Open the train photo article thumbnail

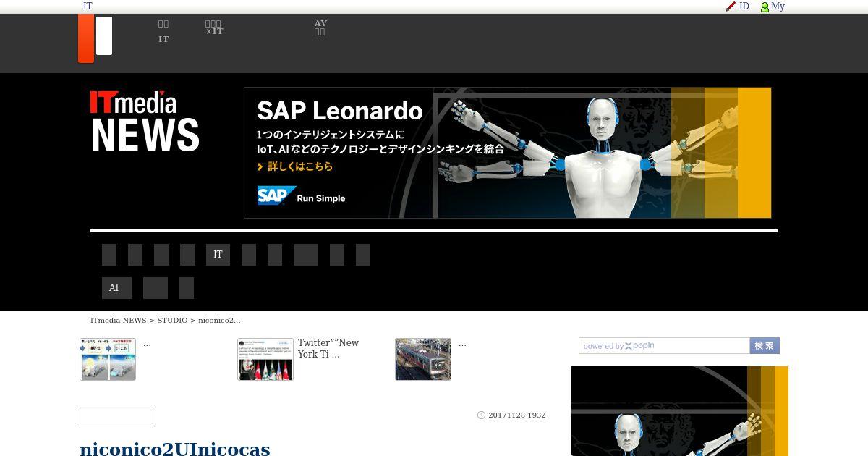(x=423, y=359)
